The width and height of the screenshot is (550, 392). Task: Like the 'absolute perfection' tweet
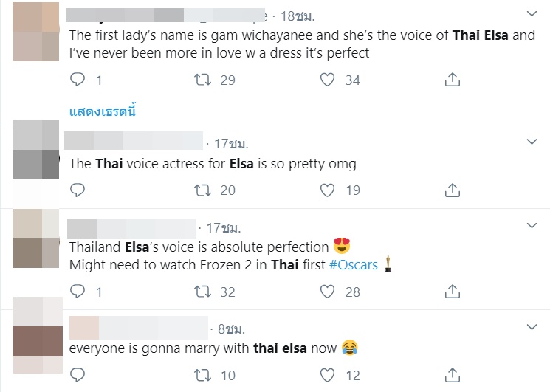pos(328,292)
